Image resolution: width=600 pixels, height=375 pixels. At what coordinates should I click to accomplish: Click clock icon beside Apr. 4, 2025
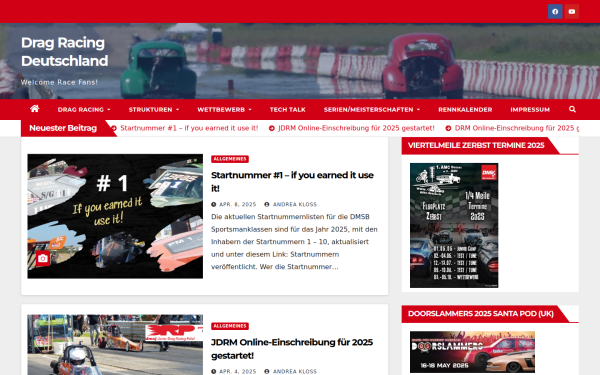point(214,371)
